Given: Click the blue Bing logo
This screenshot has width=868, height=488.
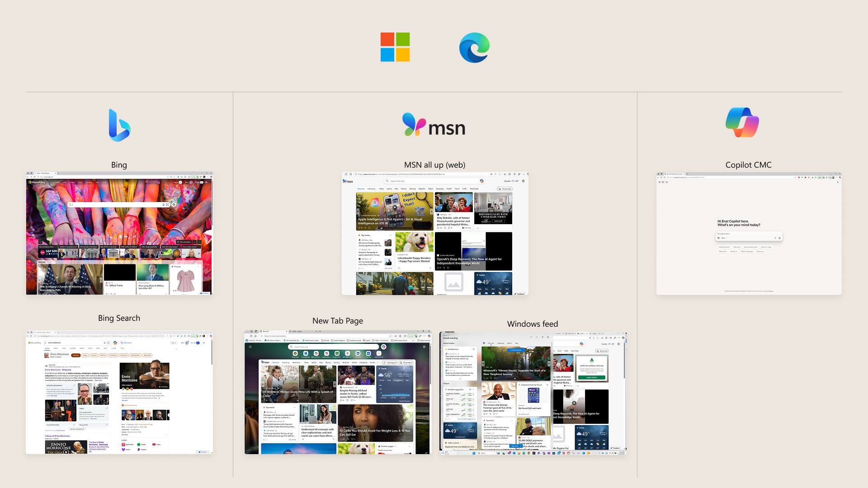Looking at the screenshot, I should coord(119,125).
